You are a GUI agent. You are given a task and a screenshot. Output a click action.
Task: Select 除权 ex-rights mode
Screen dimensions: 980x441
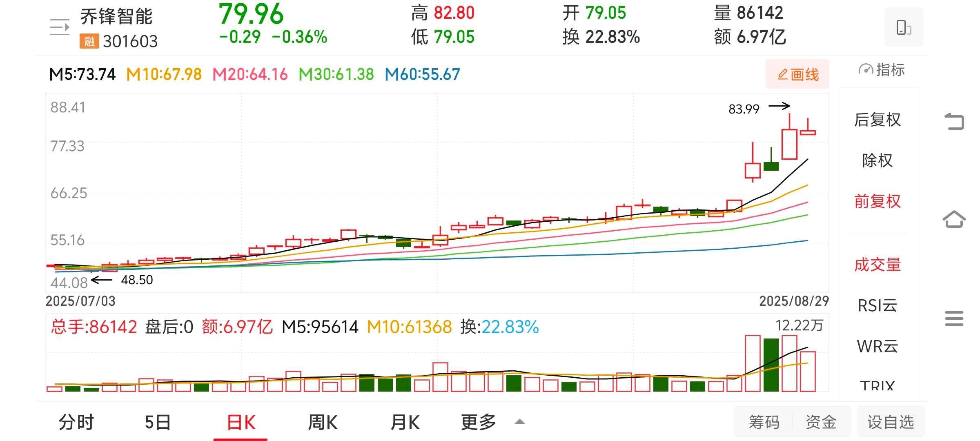click(x=878, y=160)
